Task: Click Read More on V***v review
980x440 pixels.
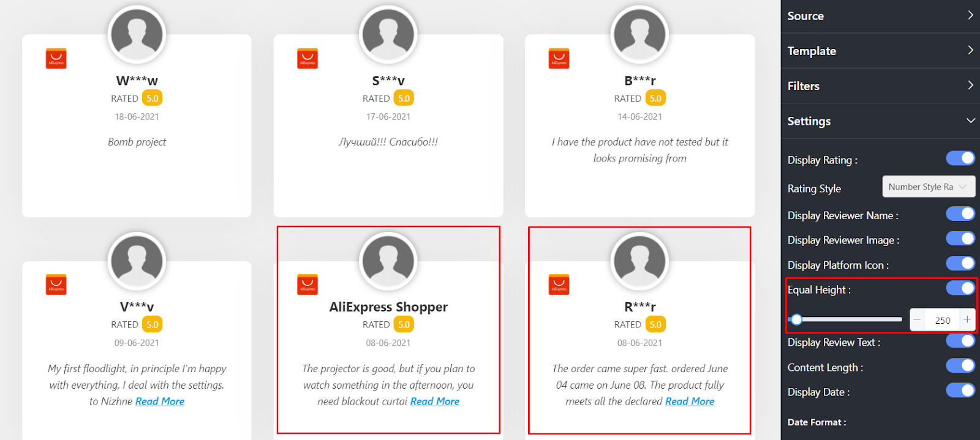Action: pos(160,401)
